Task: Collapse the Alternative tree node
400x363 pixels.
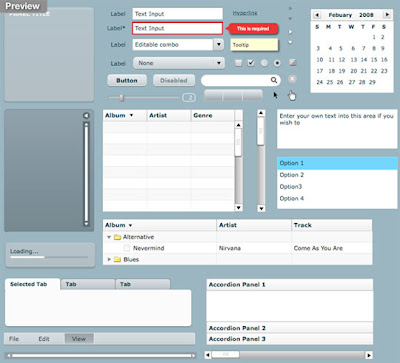Action: click(x=109, y=237)
